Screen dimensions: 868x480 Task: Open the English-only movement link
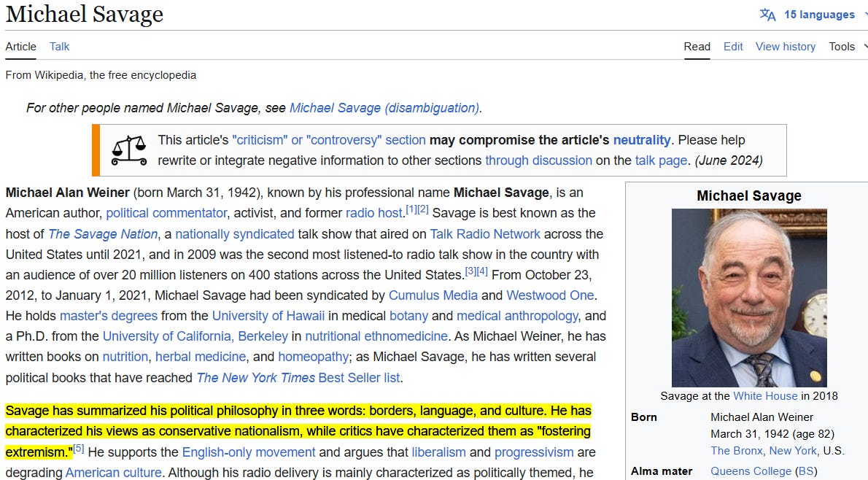[x=249, y=452]
